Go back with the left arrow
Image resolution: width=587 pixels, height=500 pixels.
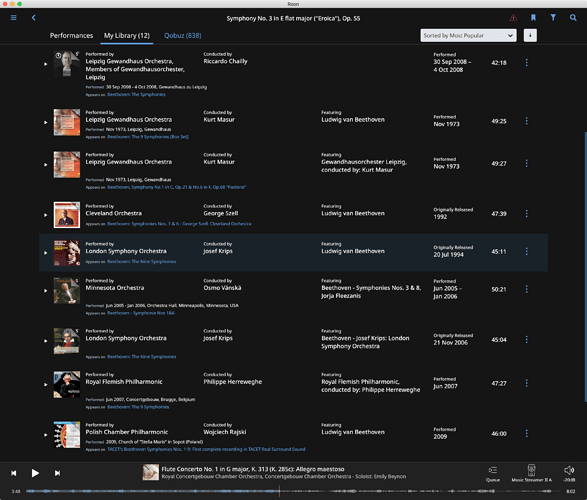click(x=33, y=18)
